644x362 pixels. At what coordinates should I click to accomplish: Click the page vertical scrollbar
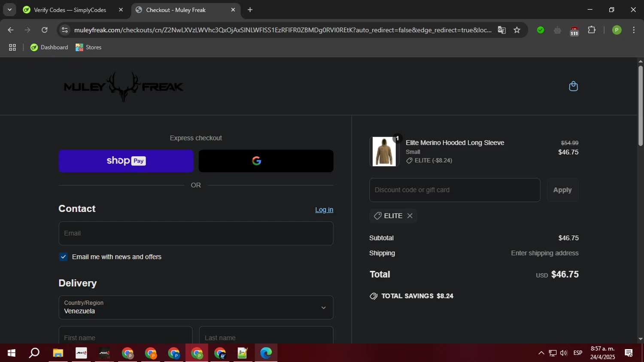[x=640, y=105]
